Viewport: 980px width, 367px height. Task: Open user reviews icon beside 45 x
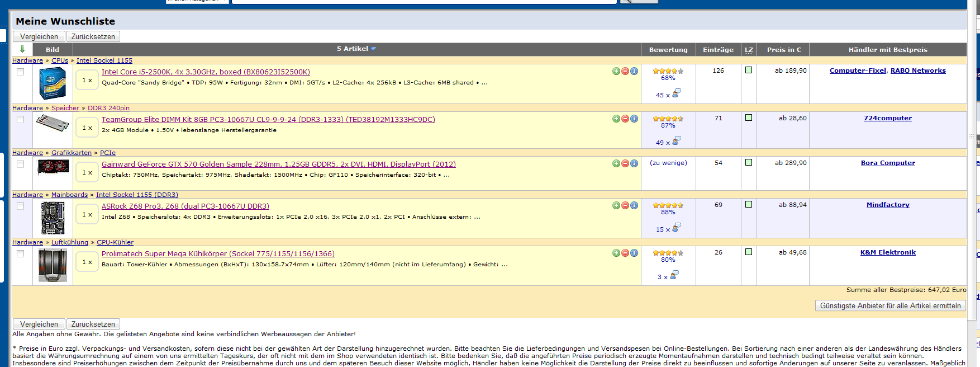[x=676, y=93]
